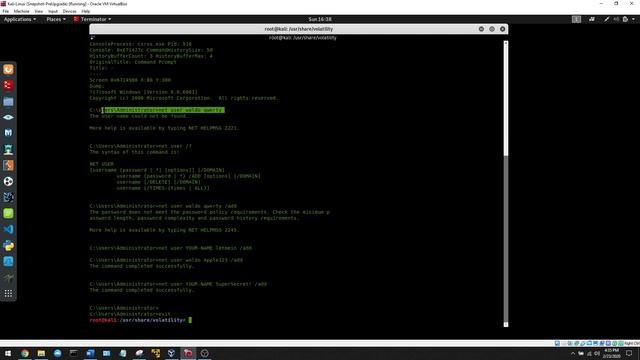Open the blue round browser icon in the taskbar

[x=58, y=353]
